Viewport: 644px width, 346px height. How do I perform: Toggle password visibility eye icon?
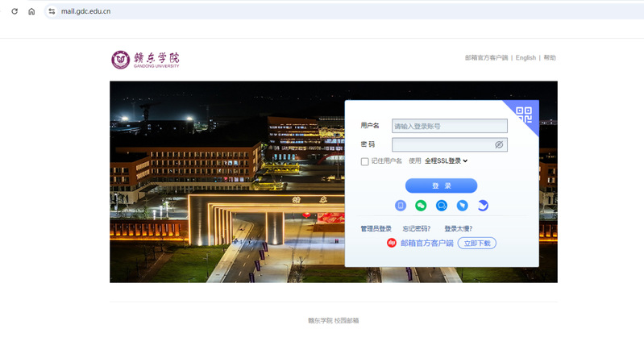click(499, 144)
